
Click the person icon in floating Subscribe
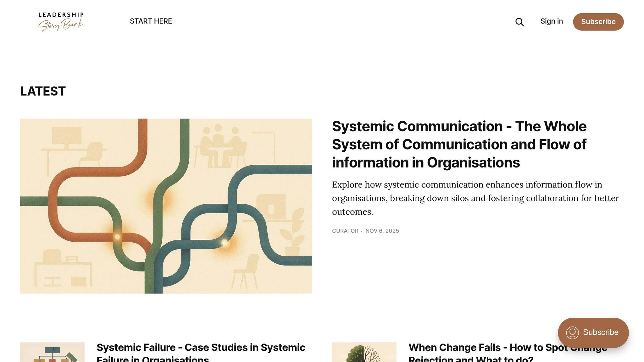(x=572, y=332)
